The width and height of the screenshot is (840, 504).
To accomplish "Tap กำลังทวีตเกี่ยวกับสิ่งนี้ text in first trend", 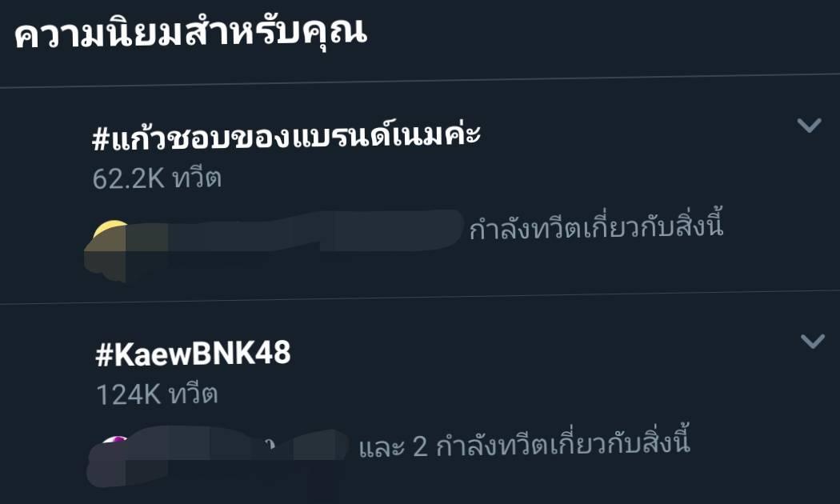I will pyautogui.click(x=596, y=225).
